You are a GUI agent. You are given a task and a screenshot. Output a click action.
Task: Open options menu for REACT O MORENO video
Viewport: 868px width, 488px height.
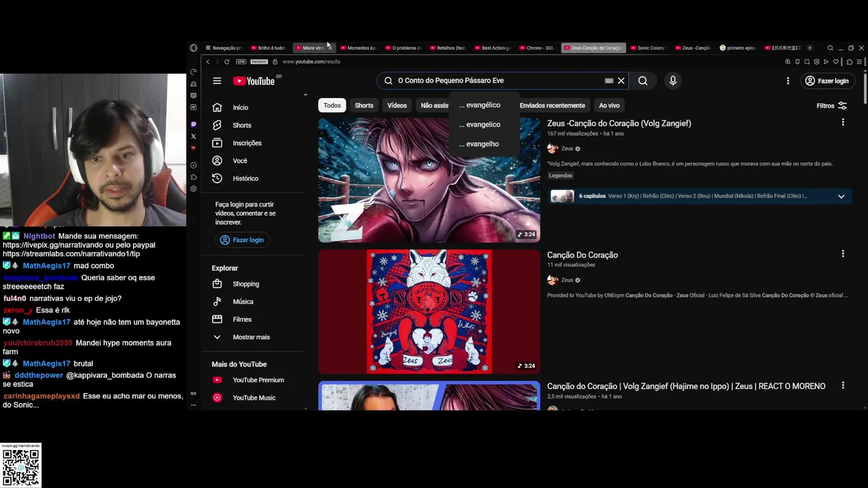(x=843, y=386)
